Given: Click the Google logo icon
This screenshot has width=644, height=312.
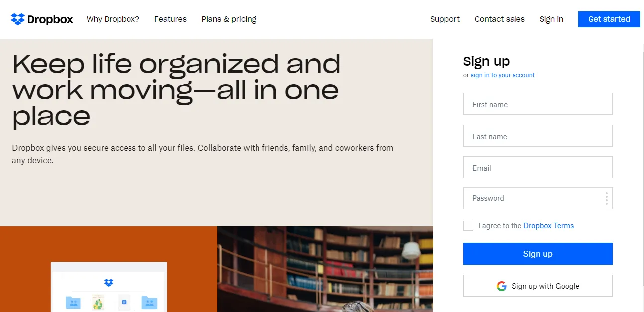Looking at the screenshot, I should click(x=502, y=286).
